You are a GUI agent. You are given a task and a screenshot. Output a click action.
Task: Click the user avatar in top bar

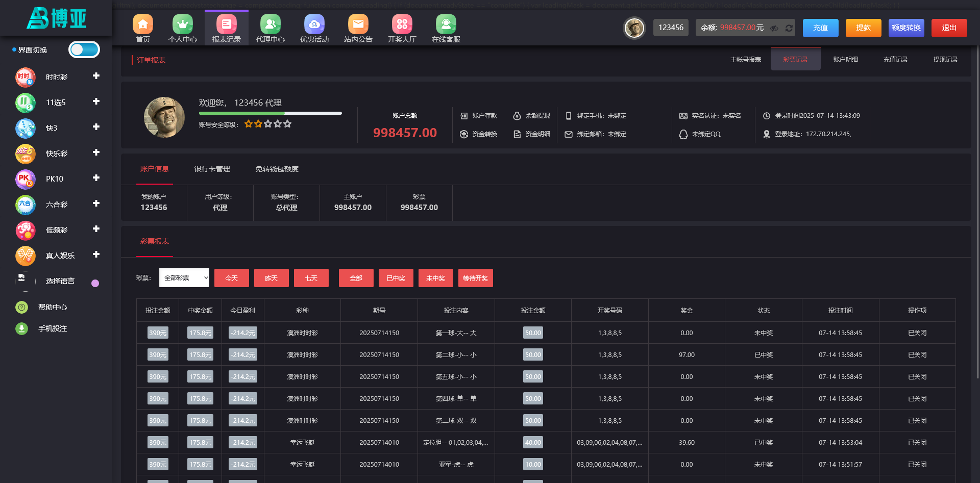634,28
